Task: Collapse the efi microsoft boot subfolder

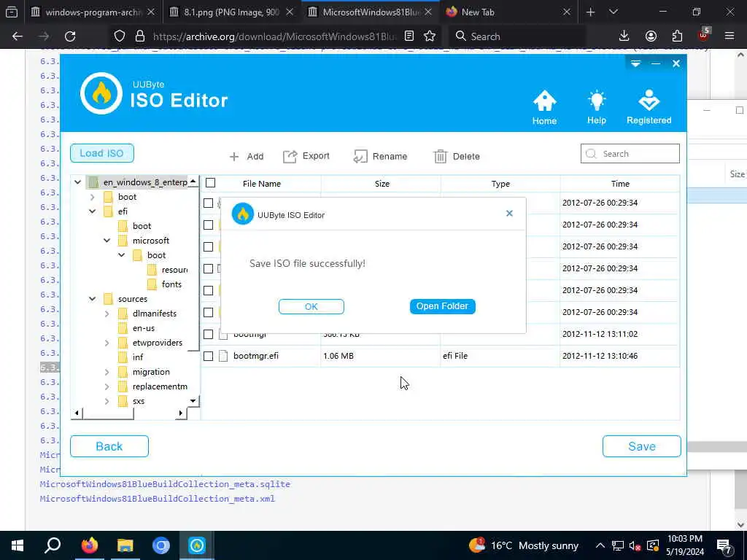Action: [x=122, y=255]
